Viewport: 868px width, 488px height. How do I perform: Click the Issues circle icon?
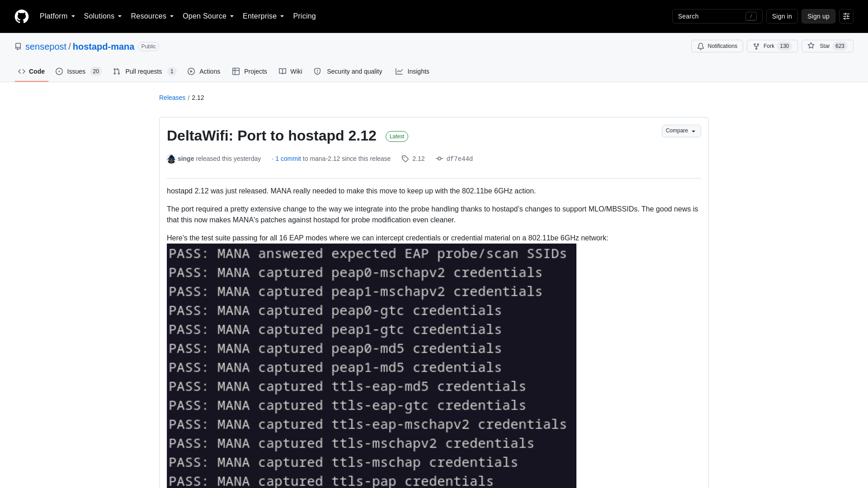pyautogui.click(x=59, y=71)
